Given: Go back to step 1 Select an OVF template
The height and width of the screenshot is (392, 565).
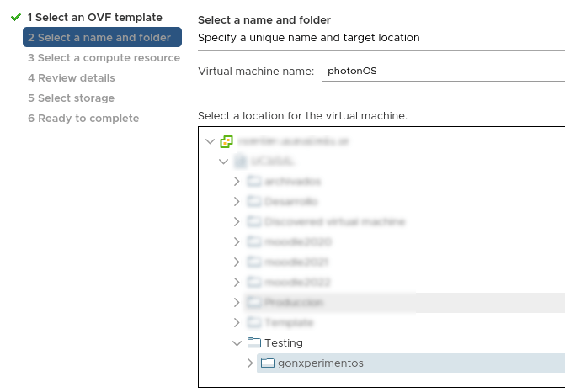Looking at the screenshot, I should click(95, 18).
